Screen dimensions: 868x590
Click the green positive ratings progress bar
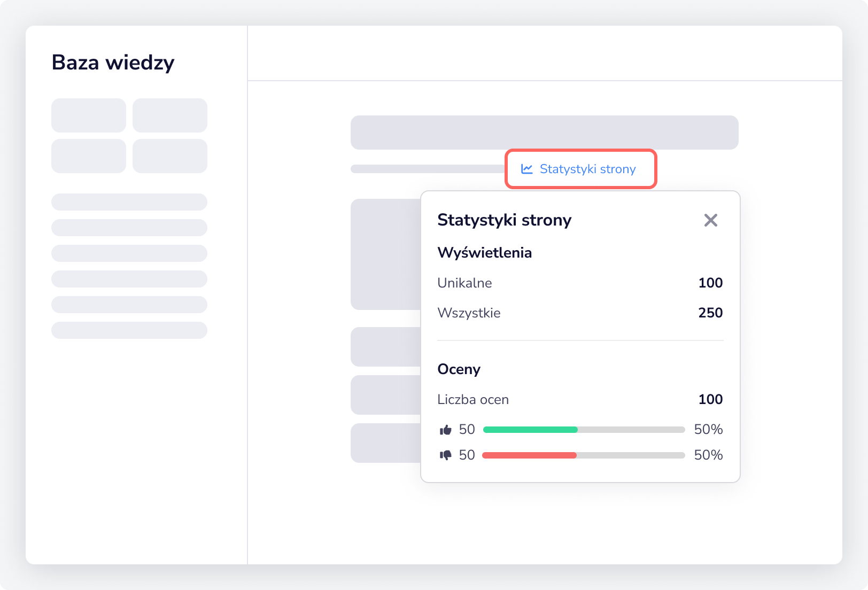[530, 430]
